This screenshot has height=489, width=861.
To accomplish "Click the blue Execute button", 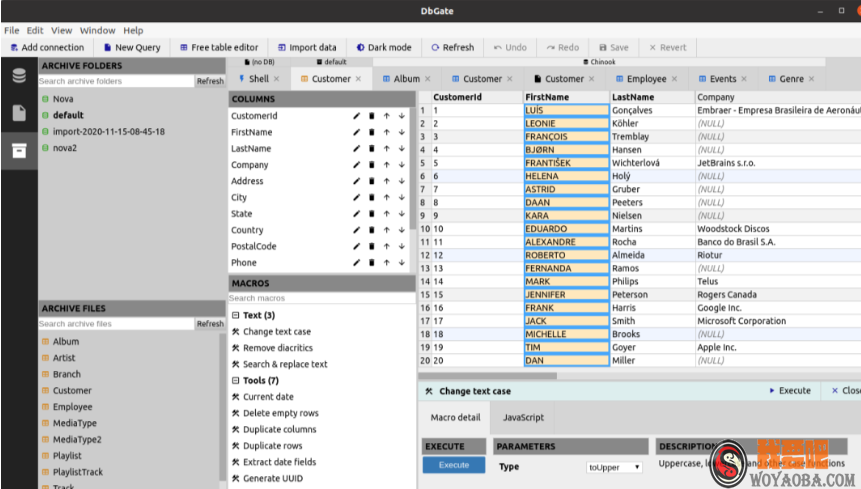I will [453, 465].
